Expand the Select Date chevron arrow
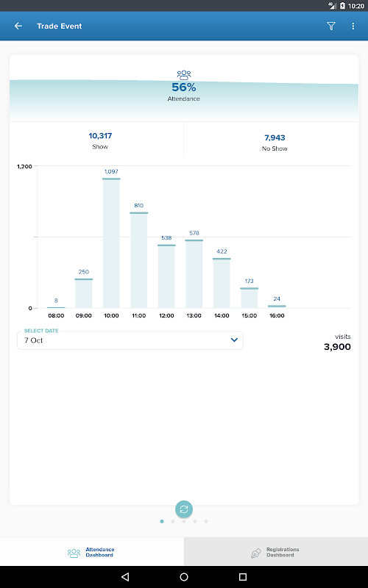The image size is (368, 588). pyautogui.click(x=234, y=340)
